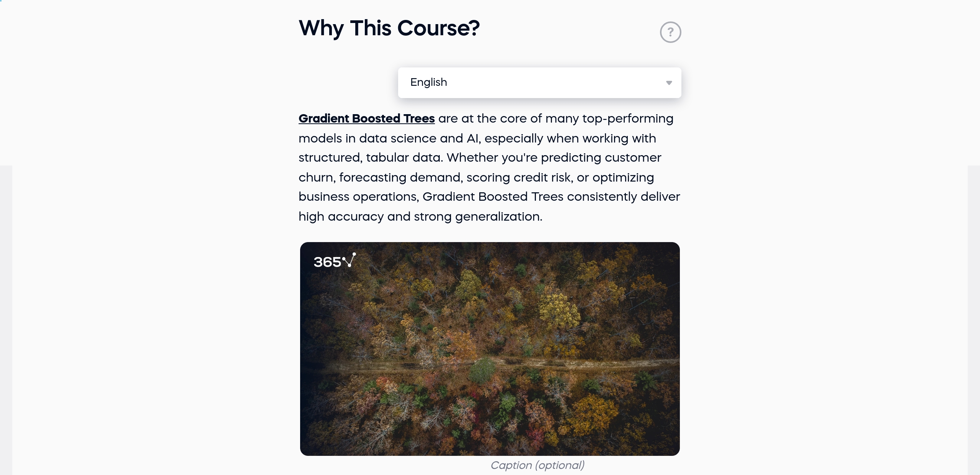
Task: Place cursor in the caption area below the image
Action: [537, 465]
